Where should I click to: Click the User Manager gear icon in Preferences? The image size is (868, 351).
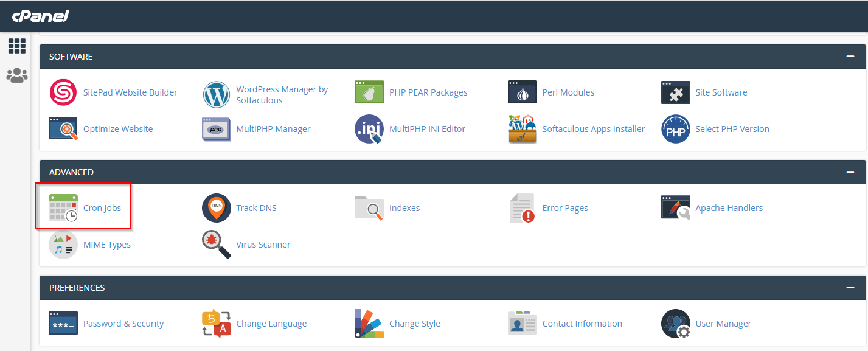tap(676, 324)
